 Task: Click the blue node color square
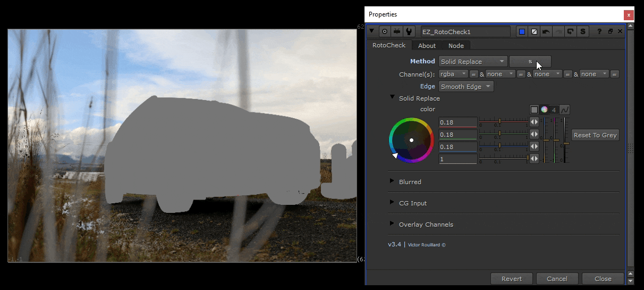tap(522, 32)
